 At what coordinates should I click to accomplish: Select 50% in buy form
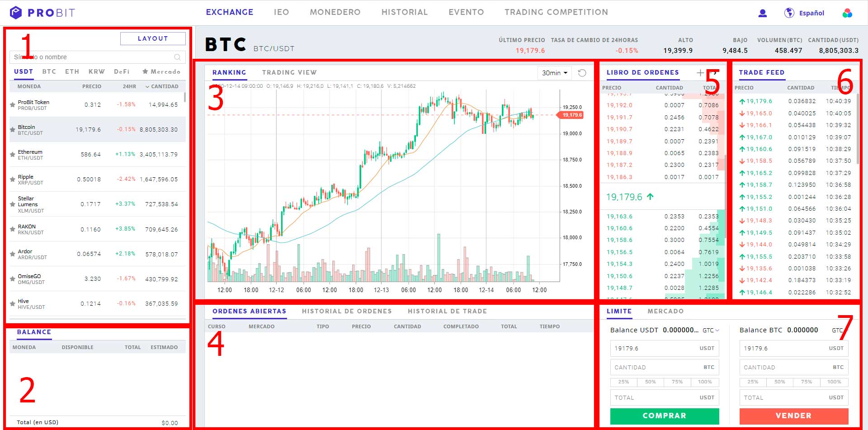point(651,382)
